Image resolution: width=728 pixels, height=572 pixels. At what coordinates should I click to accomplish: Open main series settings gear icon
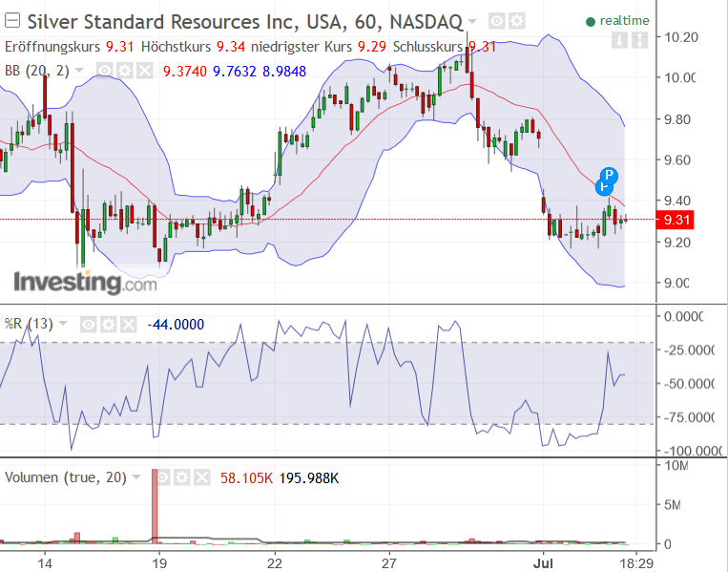pyautogui.click(x=516, y=21)
